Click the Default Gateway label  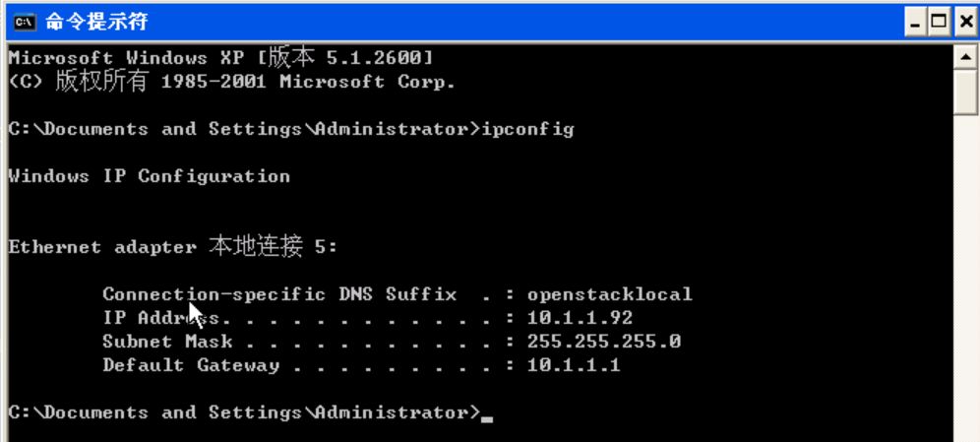[191, 365]
